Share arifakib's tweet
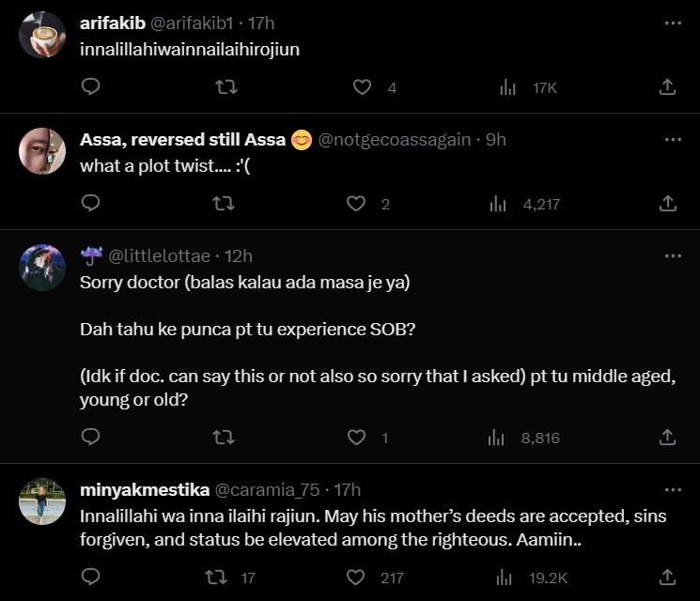The image size is (700, 601). pos(667,87)
